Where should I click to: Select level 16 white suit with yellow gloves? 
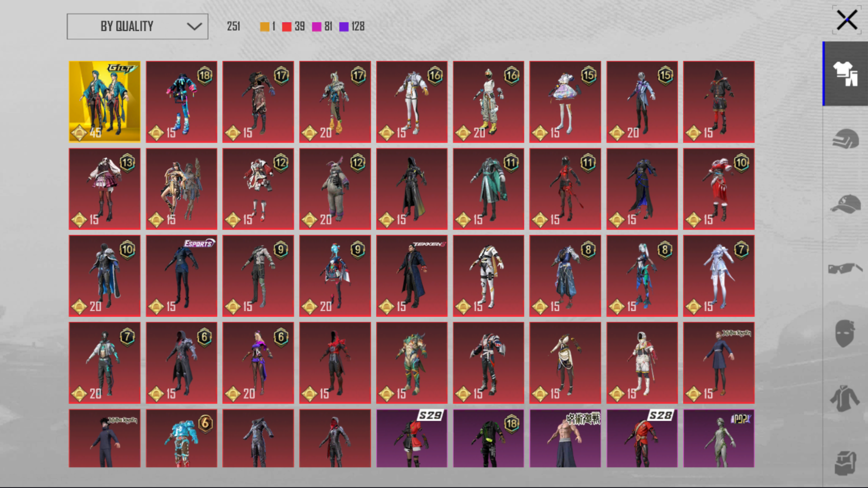[x=412, y=102]
